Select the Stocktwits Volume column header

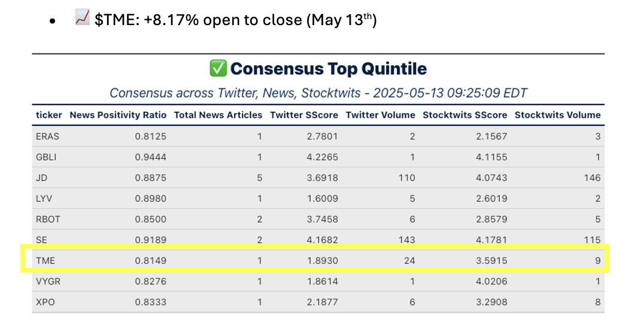tap(557, 115)
